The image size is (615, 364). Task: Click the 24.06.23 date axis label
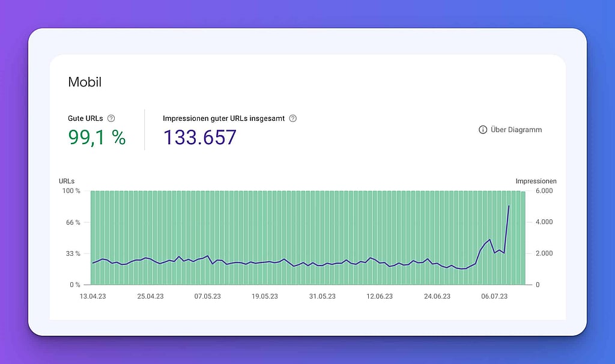click(437, 296)
